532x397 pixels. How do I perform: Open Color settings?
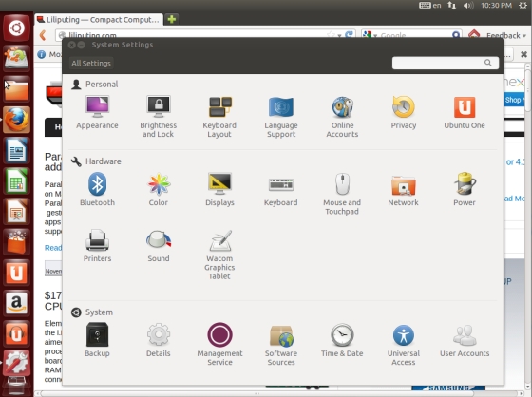point(159,189)
